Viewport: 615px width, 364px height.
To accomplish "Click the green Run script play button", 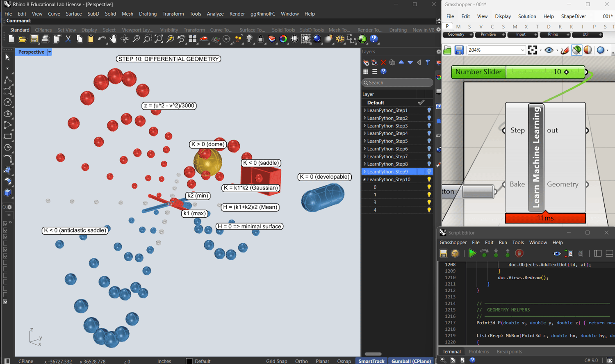I will (472, 253).
